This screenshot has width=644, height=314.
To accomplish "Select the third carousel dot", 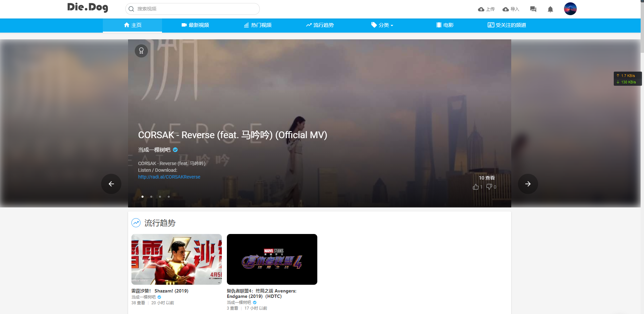I will [160, 197].
